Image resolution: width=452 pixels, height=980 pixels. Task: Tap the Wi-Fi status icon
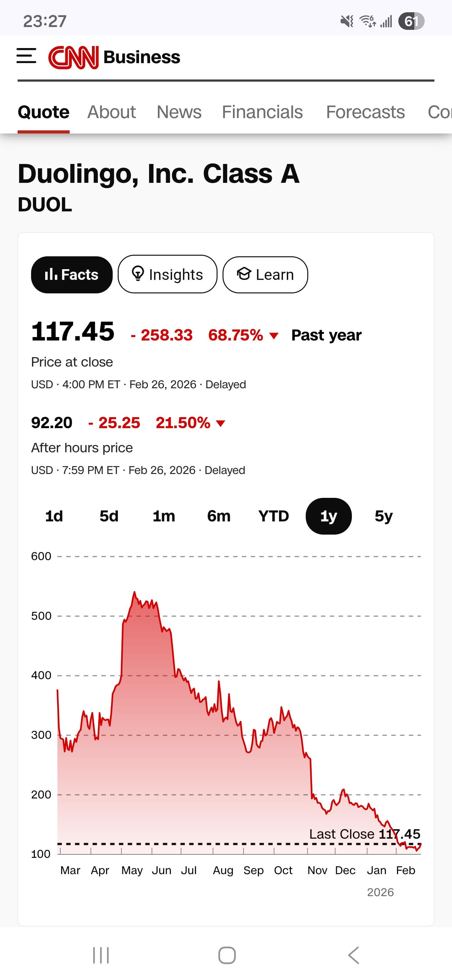coord(367,21)
